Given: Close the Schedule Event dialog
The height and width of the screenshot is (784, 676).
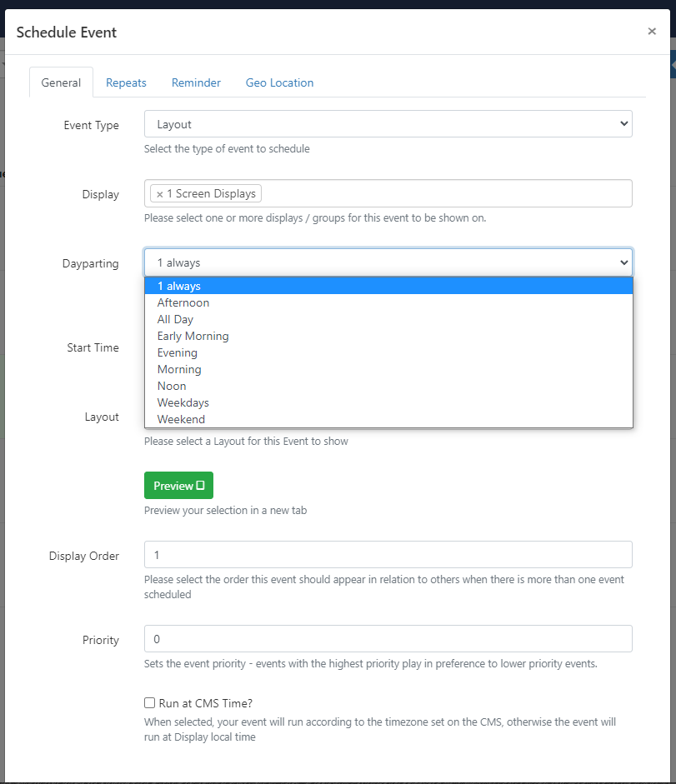Looking at the screenshot, I should (652, 32).
